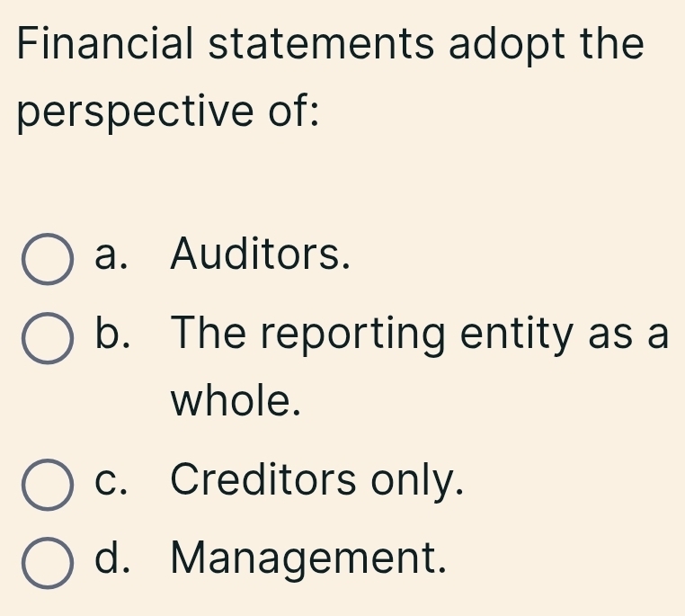Mark the Creditors only radio button
This screenshot has width=685, height=616.
[x=47, y=485]
